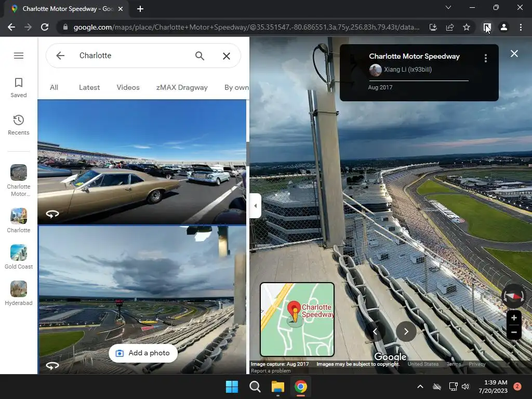This screenshot has height=399, width=532.
Task: Show hidden system tray icons
Action: [420, 387]
